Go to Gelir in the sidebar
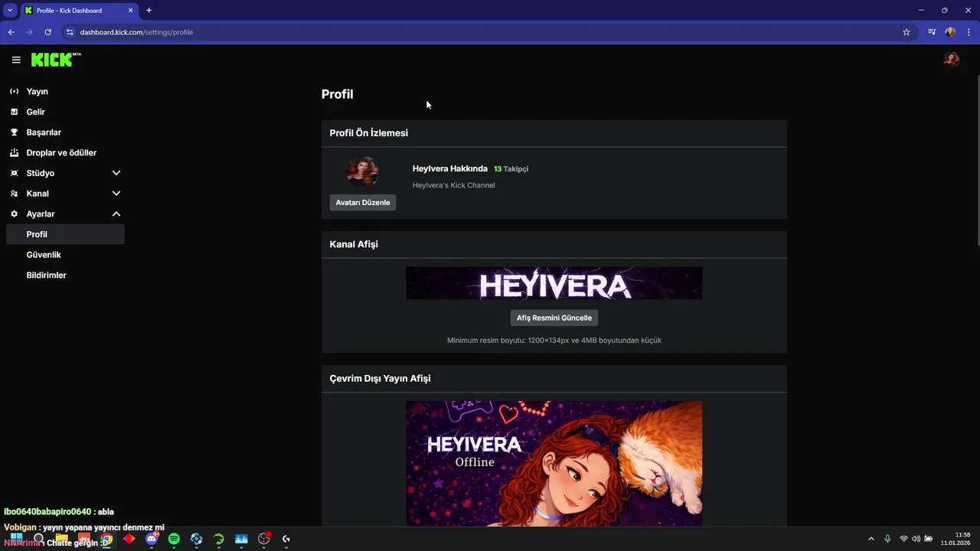This screenshot has width=980, height=551. click(36, 112)
